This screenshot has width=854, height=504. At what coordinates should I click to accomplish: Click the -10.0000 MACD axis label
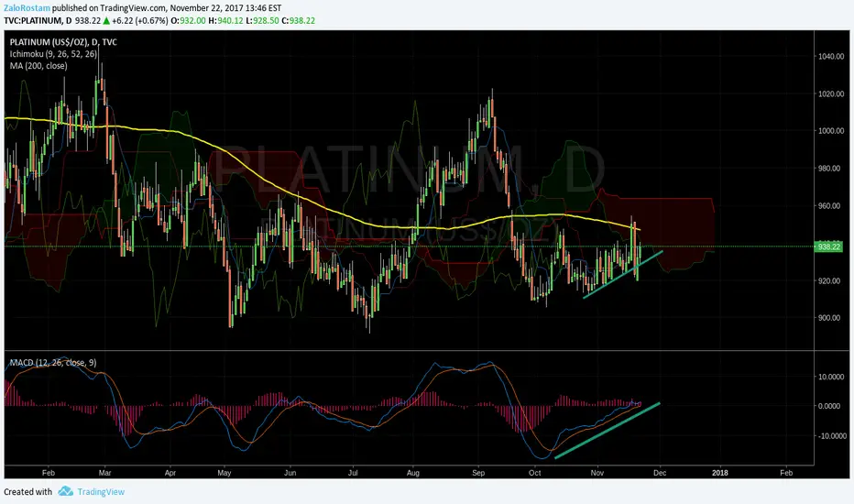[832, 436]
